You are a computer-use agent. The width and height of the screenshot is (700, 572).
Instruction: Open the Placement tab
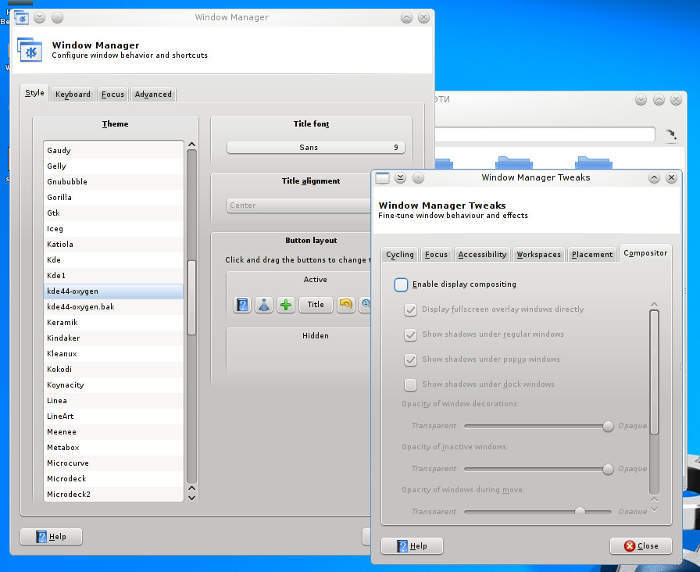592,255
